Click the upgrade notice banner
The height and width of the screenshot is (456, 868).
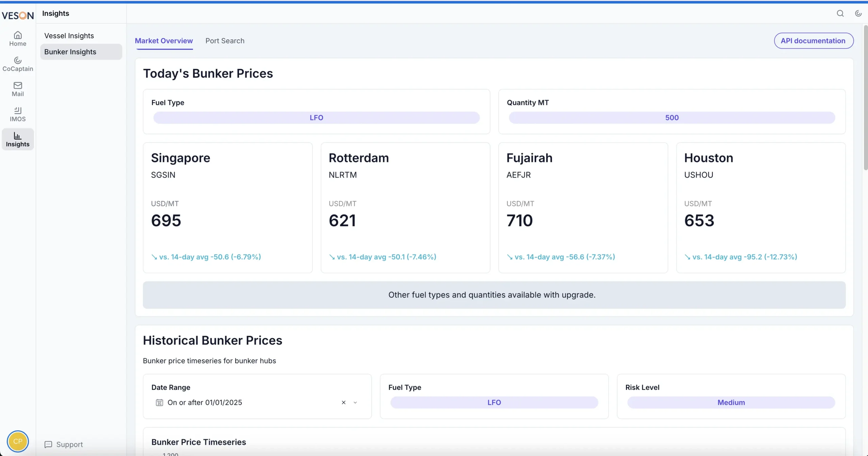pos(494,295)
